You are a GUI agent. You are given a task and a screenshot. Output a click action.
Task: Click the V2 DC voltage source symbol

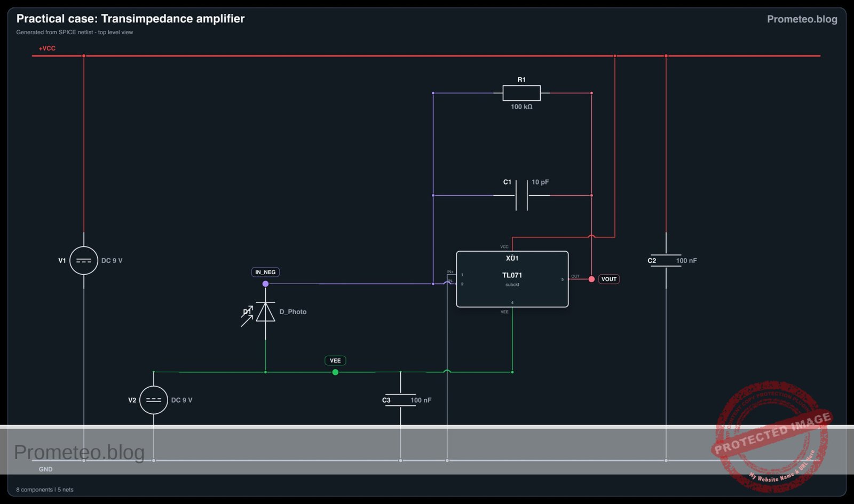point(154,400)
